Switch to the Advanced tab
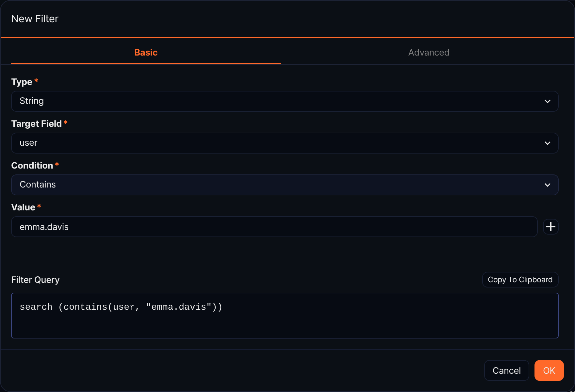575x392 pixels. point(429,53)
